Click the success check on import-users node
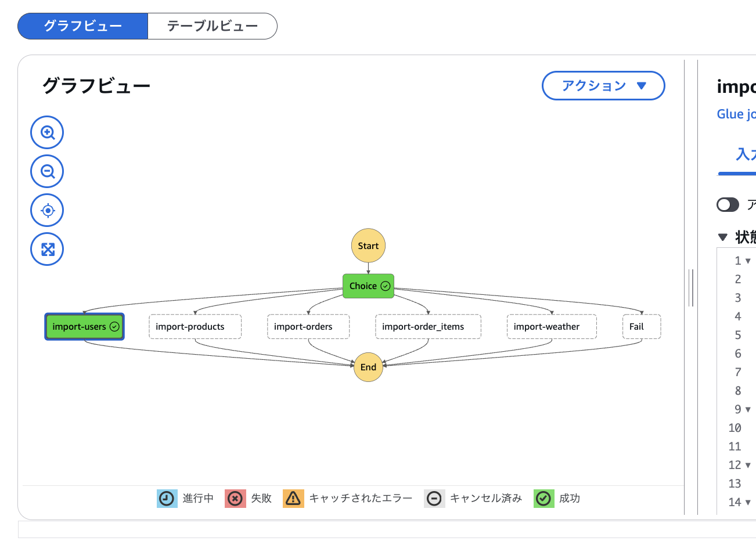This screenshot has width=756, height=541. point(114,327)
